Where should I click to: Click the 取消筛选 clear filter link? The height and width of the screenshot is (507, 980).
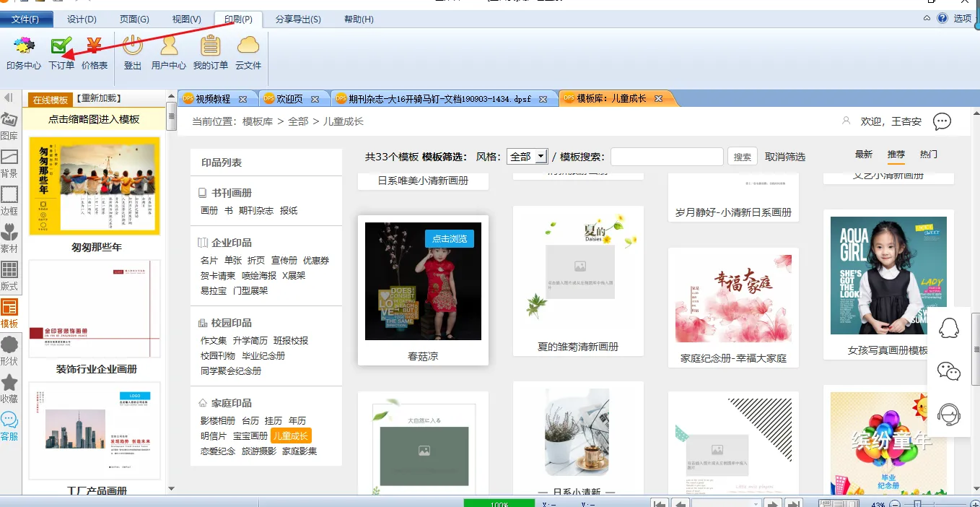click(785, 157)
